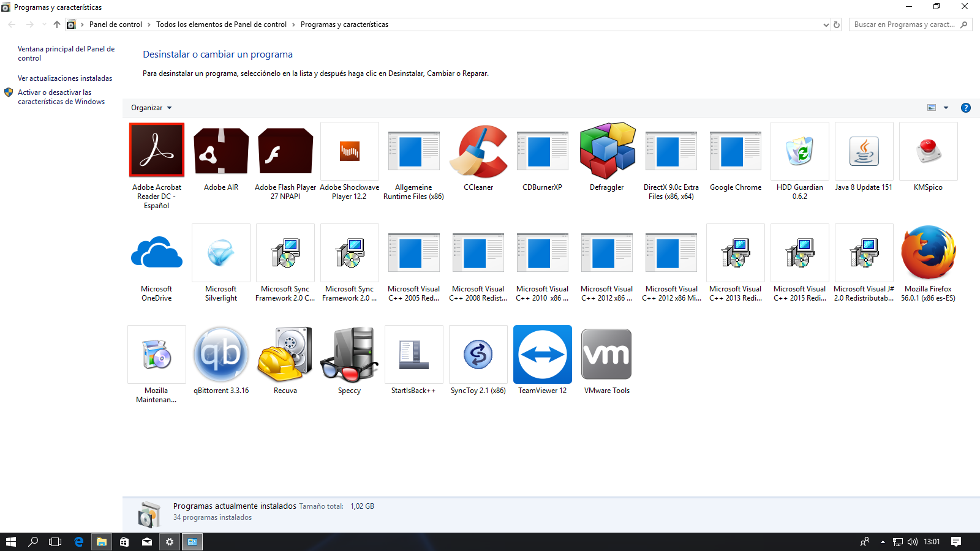Select Microsoft Sync Framework 2.0 Core icon
980x551 pixels.
click(x=285, y=253)
